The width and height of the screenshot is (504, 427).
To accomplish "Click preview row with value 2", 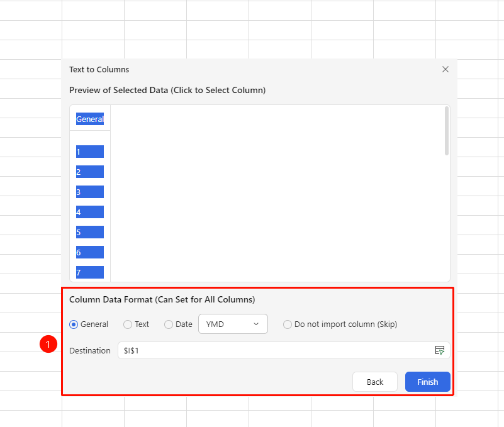I will (x=90, y=172).
